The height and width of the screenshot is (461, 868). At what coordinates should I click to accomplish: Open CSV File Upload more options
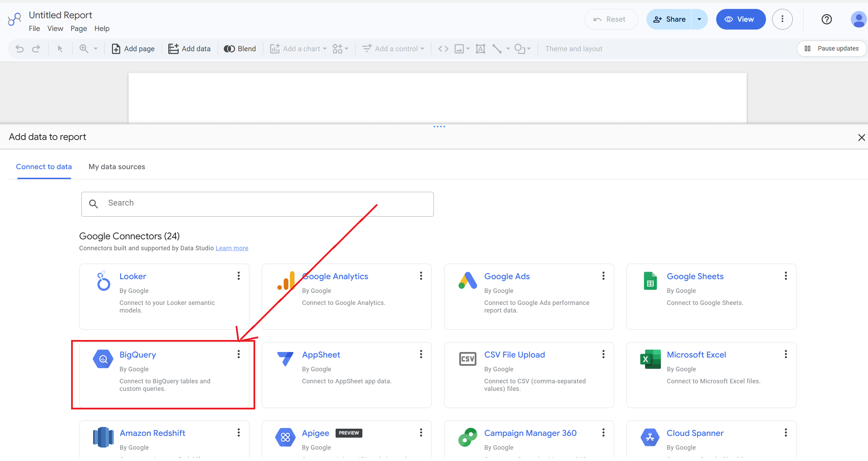[x=603, y=354]
